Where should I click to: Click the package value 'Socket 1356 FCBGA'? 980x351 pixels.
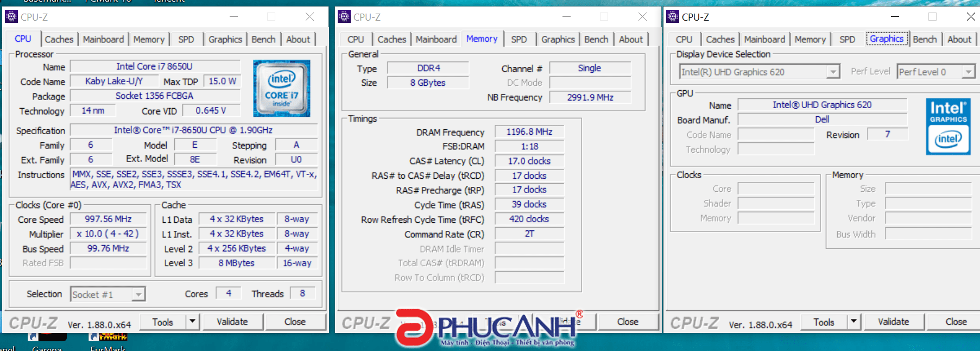pos(155,96)
